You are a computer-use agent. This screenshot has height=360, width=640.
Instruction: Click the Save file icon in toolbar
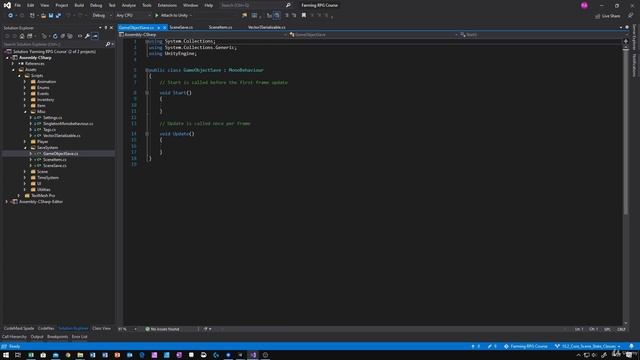click(51, 16)
